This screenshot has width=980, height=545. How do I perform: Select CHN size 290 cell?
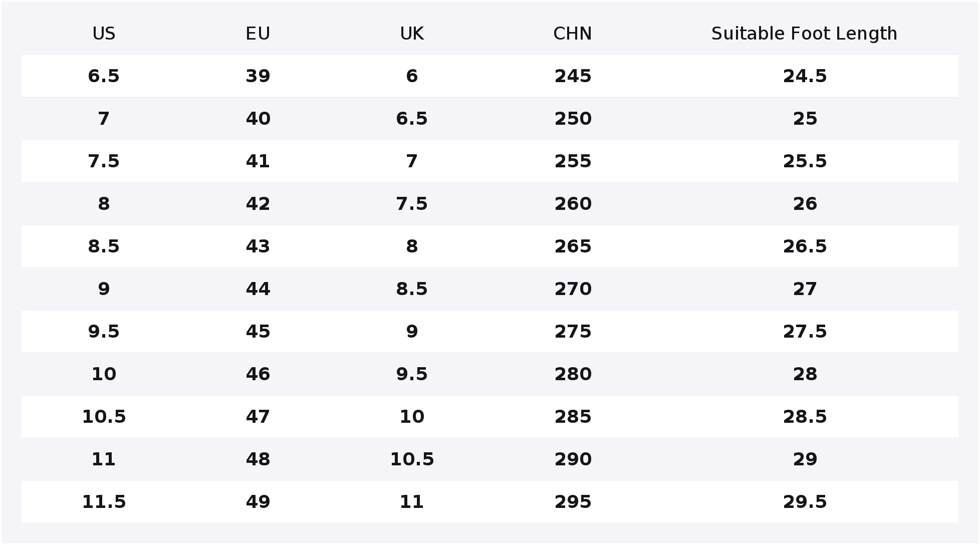(x=573, y=459)
